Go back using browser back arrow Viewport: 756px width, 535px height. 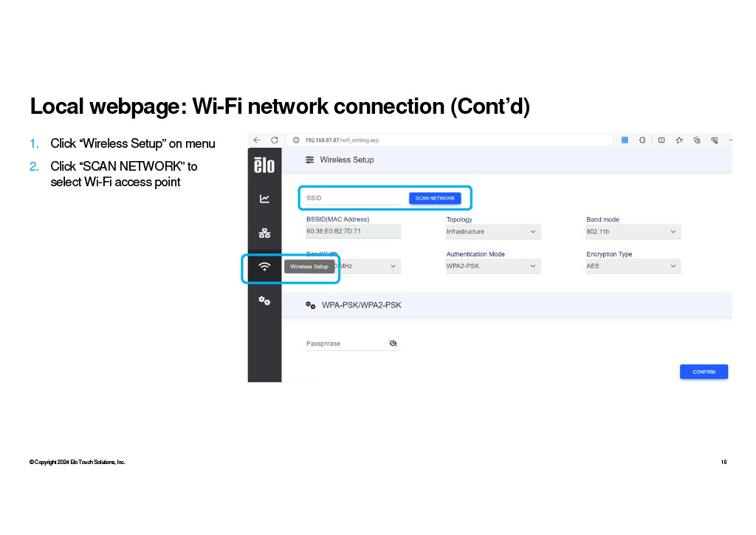pyautogui.click(x=256, y=140)
